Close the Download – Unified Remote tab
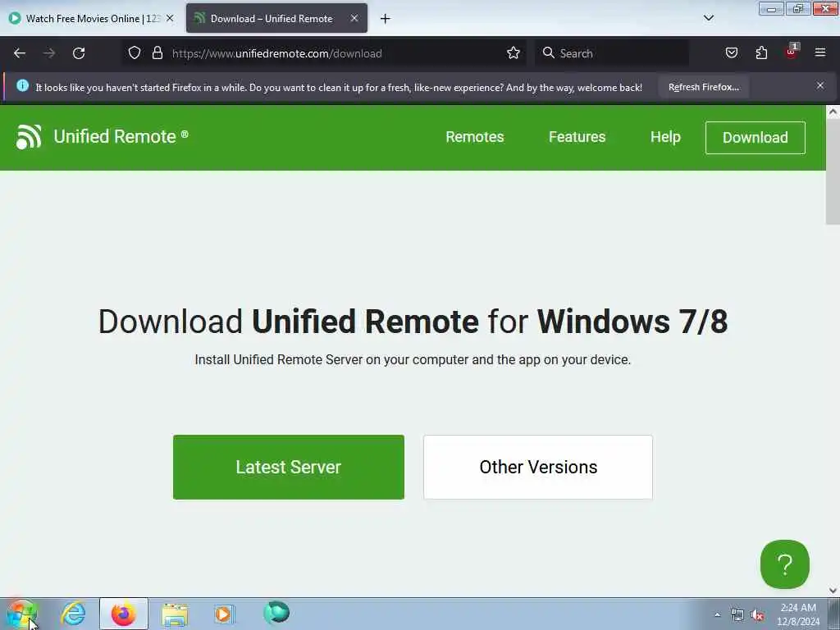Viewport: 840px width, 630px height. tap(354, 18)
